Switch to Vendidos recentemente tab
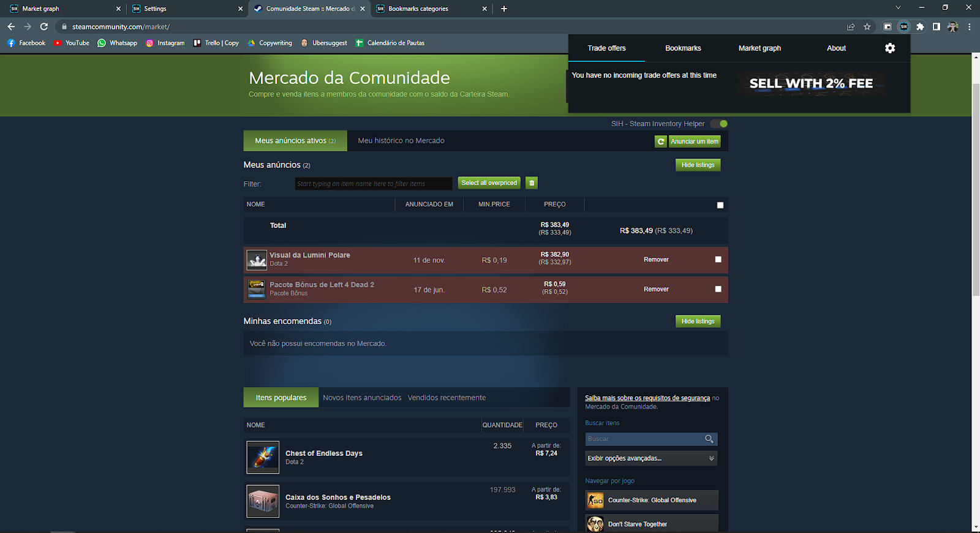This screenshot has width=980, height=533. 447,398
